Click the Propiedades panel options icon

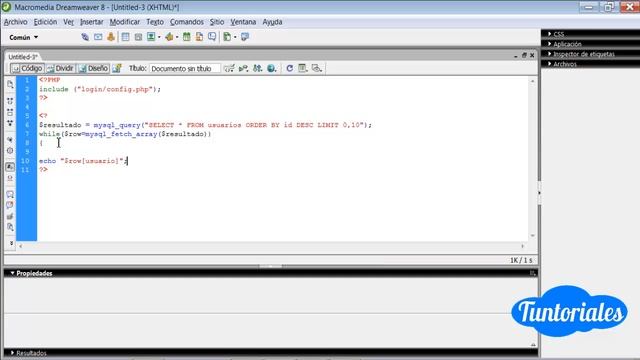click(532, 273)
